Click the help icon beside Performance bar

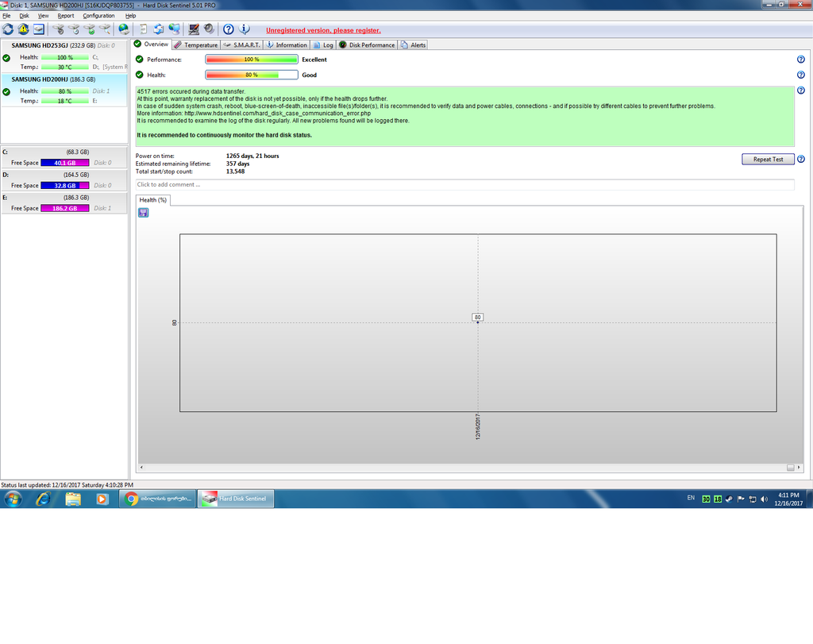(800, 60)
